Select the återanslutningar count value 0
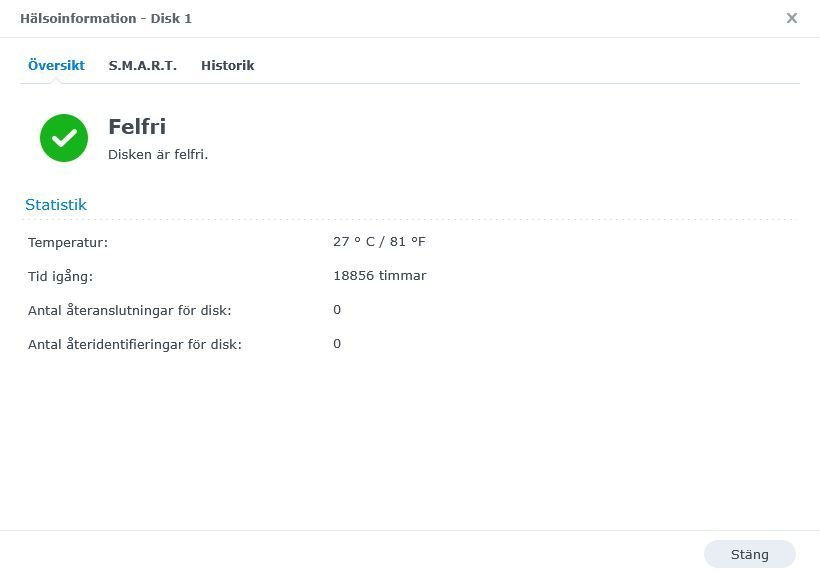 click(337, 310)
